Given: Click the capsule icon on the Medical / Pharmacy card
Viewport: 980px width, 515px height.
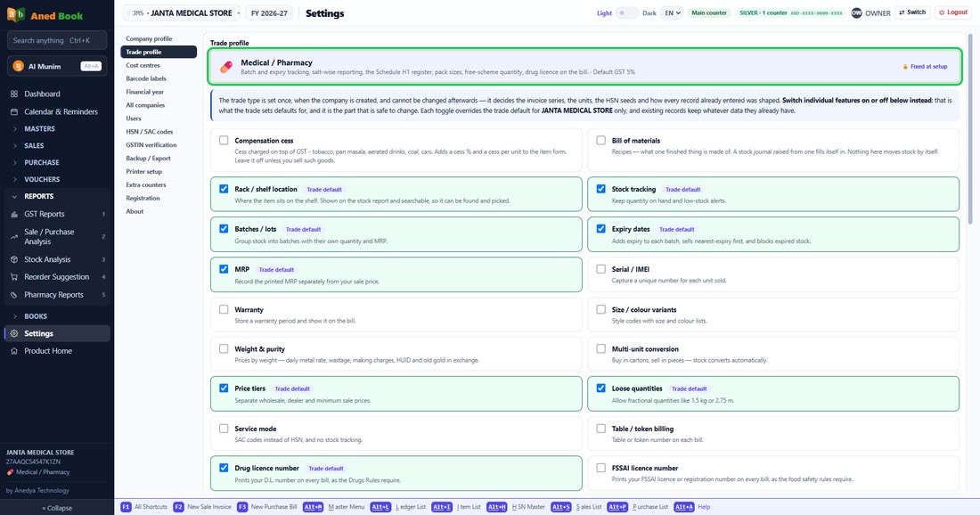Looking at the screenshot, I should [226, 66].
